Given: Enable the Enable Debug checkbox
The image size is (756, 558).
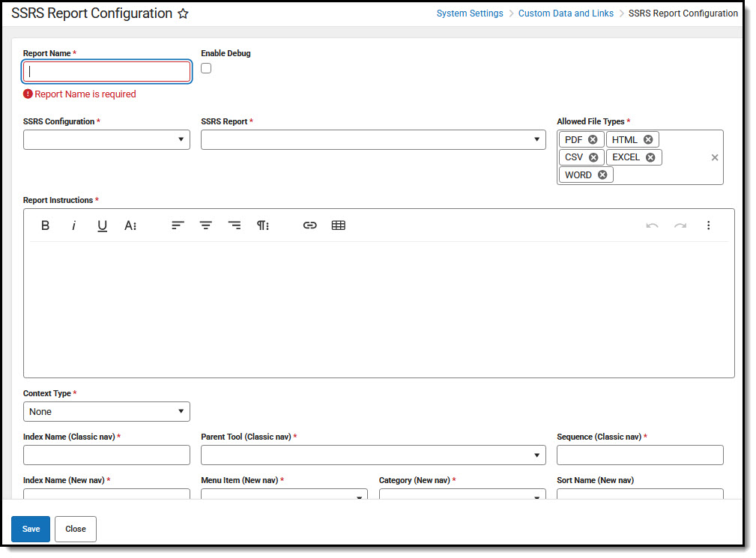Looking at the screenshot, I should 206,68.
